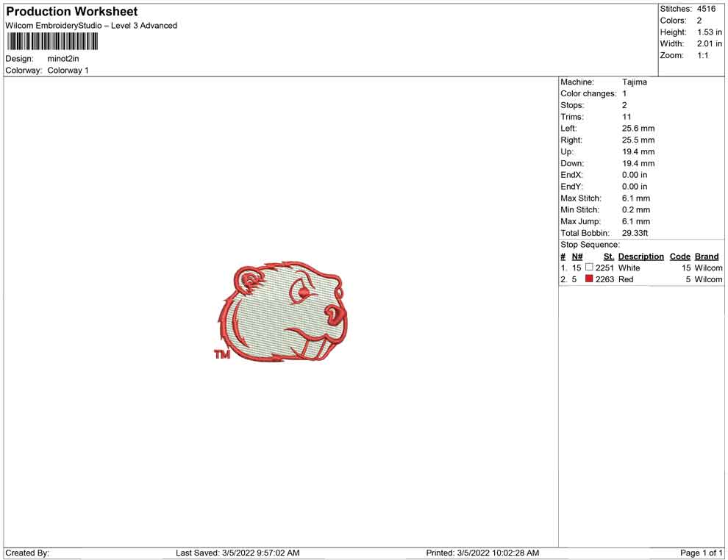
Task: Click the stitch count 2263
Action: 604,279
